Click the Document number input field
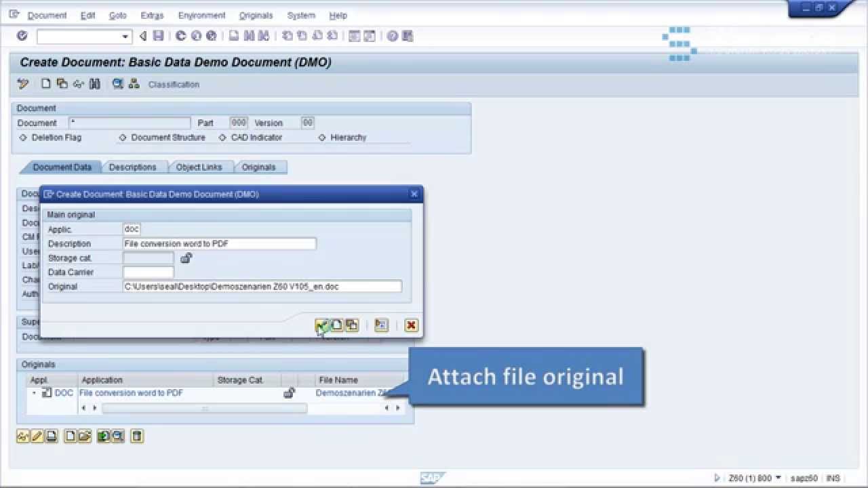This screenshot has height=488, width=868. (x=130, y=123)
